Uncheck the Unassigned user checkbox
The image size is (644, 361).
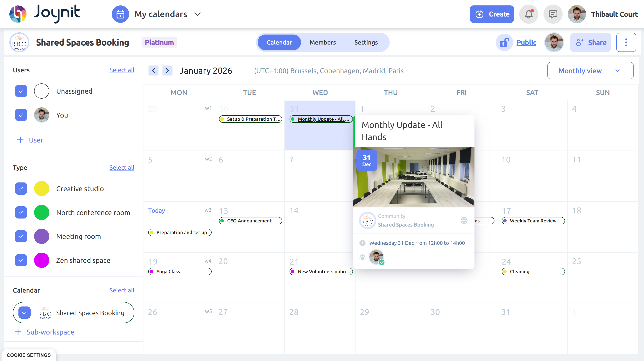tap(21, 91)
